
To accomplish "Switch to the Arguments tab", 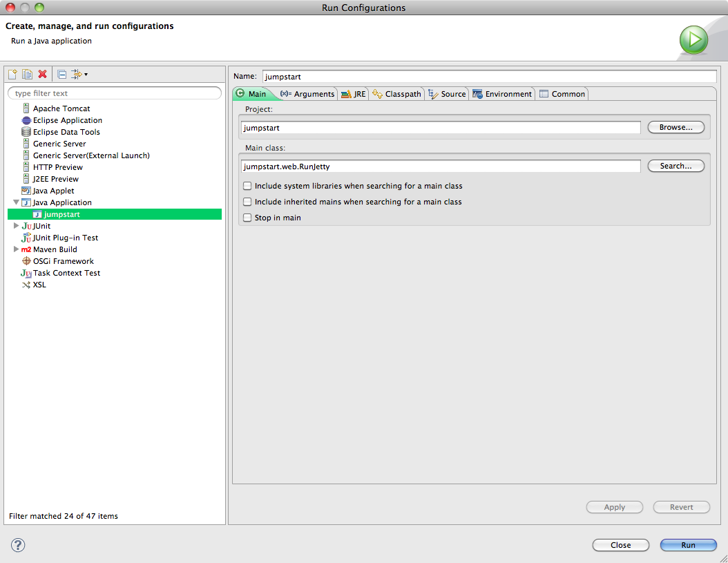I will (x=307, y=94).
